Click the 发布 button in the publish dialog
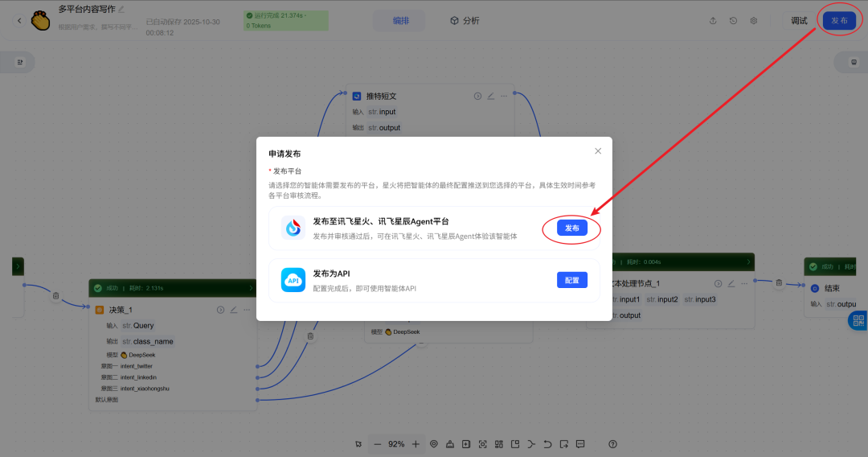 571,228
